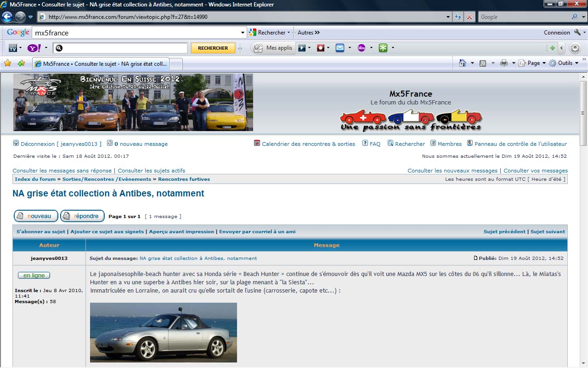This screenshot has height=368, width=588.
Task: Add to favorites with star-plus icon
Action: pyautogui.click(x=21, y=63)
